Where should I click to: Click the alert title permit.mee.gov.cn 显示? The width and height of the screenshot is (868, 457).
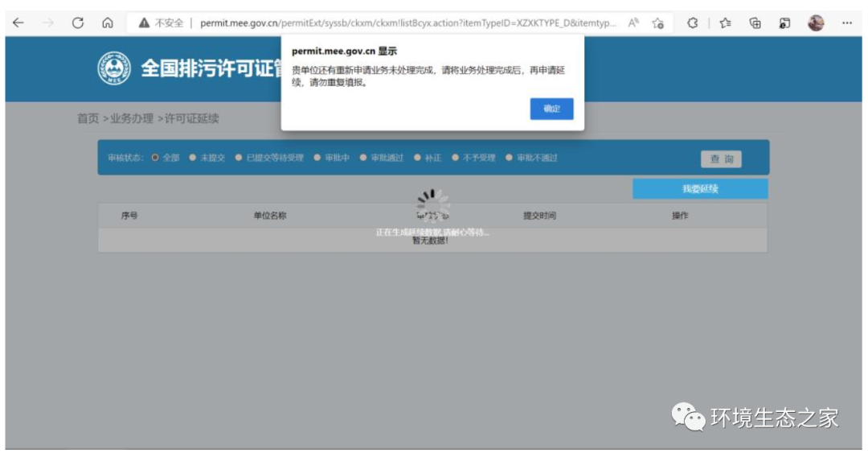click(344, 51)
